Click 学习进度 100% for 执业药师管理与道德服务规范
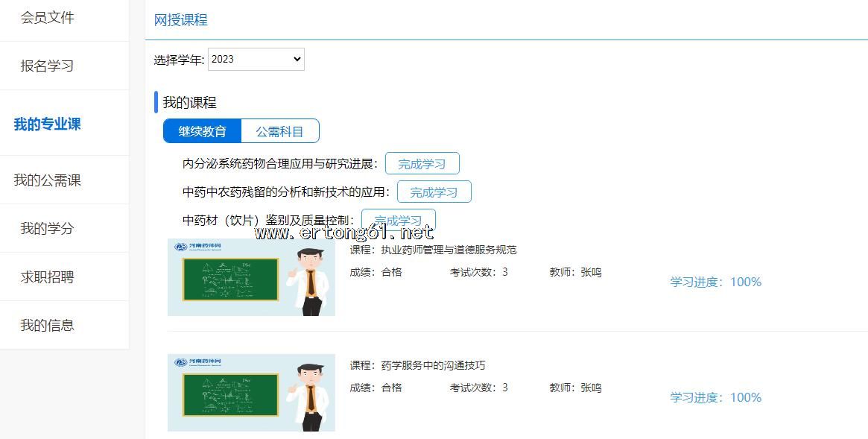868x439 pixels. (x=715, y=282)
